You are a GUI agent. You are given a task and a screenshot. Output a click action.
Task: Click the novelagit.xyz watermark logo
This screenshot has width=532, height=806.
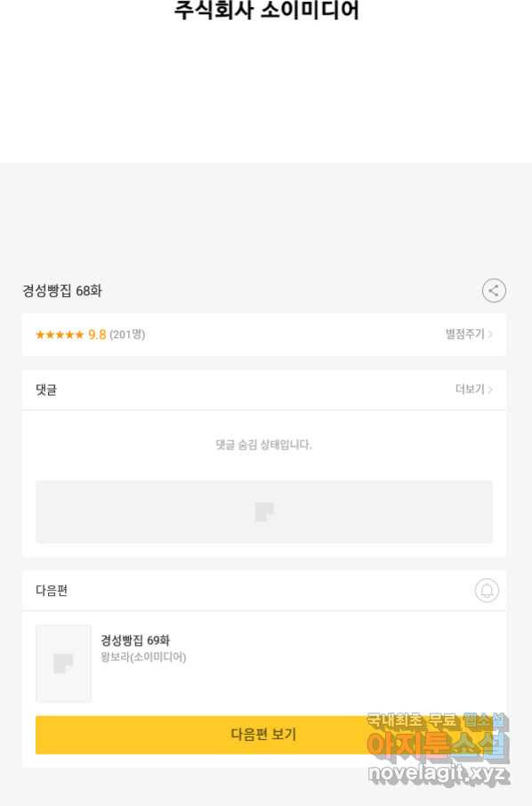point(439,773)
